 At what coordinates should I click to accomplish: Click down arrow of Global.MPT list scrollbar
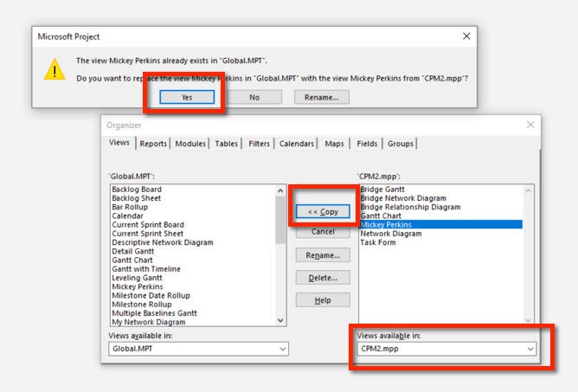click(280, 320)
